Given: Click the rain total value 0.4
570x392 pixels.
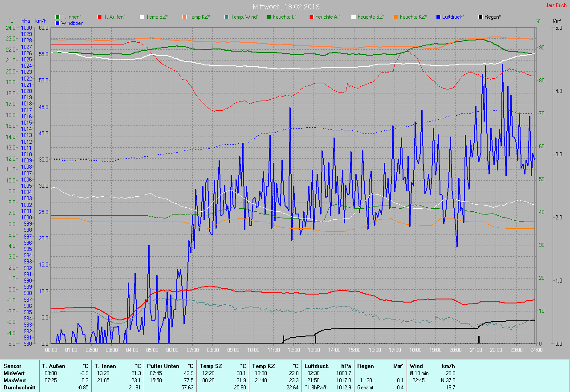Looking at the screenshot, I should click(x=400, y=387).
